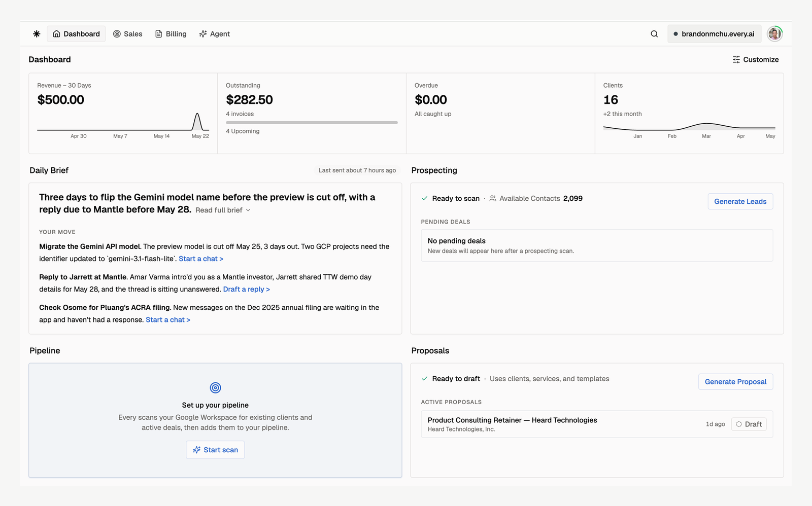This screenshot has width=812, height=506.
Task: Click the checkmark icon beside Ready to draft
Action: tap(424, 379)
